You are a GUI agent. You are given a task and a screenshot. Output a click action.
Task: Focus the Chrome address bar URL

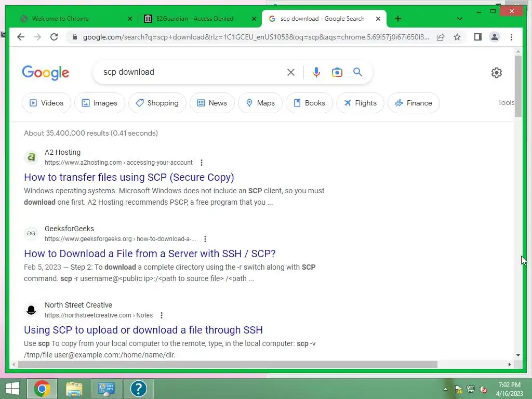point(256,37)
